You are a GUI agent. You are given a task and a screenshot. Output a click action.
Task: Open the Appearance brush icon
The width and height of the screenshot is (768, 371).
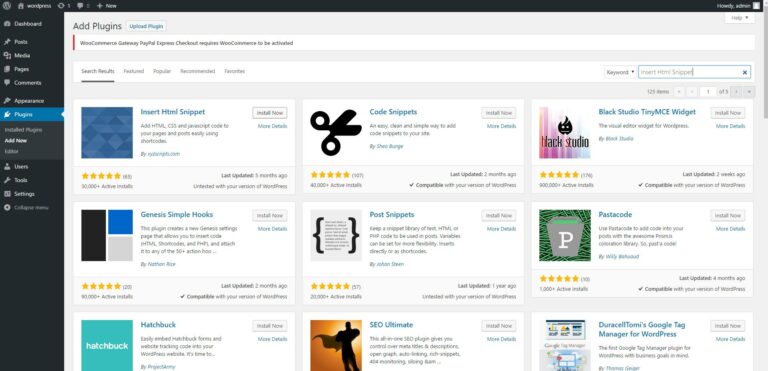7,101
